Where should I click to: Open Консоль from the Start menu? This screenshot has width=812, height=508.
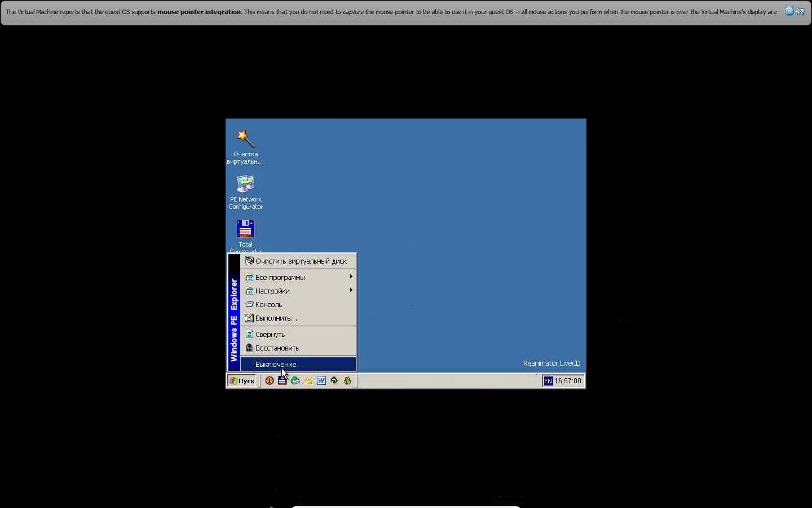click(x=298, y=304)
